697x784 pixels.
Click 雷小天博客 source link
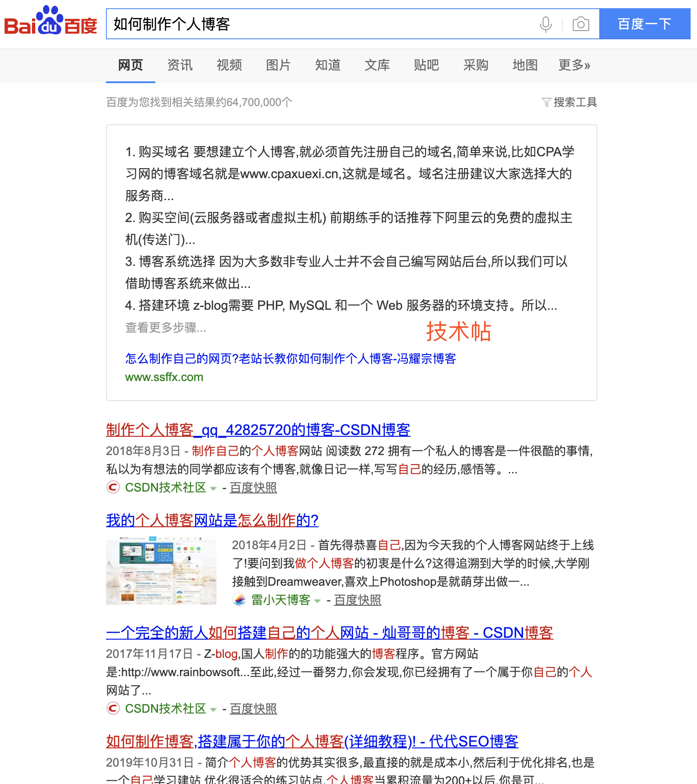click(281, 600)
